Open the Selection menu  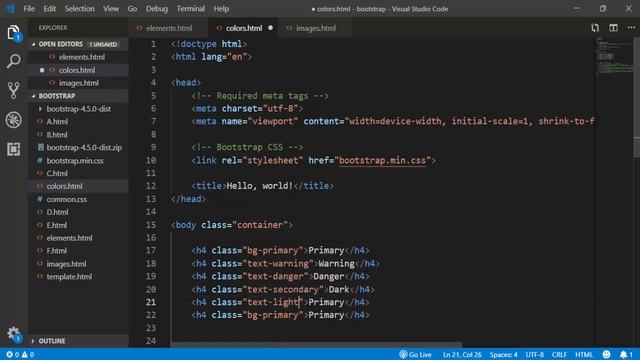79,9
